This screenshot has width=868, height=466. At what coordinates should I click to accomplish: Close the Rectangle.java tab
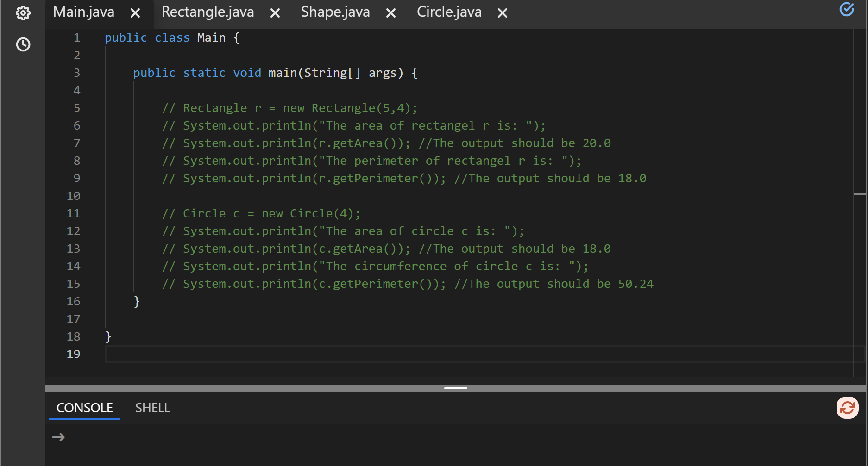click(275, 13)
